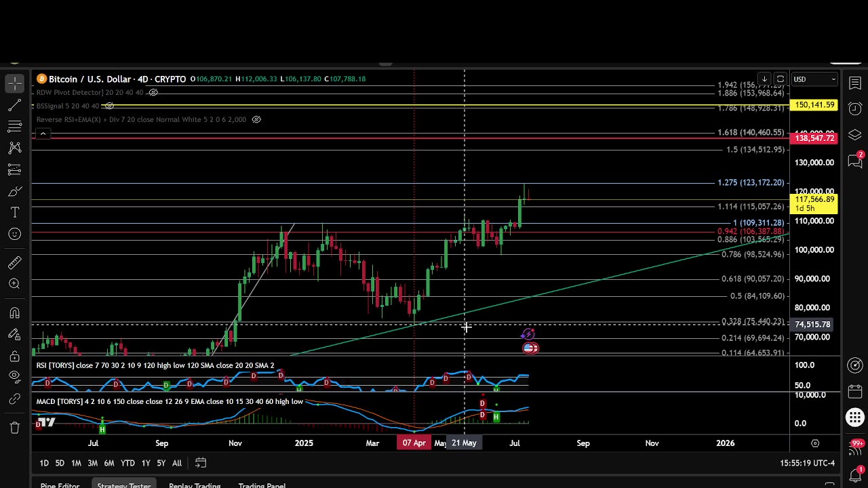Viewport: 868px width, 488px height.
Task: Click the bell icon with badge 1
Action: click(856, 473)
